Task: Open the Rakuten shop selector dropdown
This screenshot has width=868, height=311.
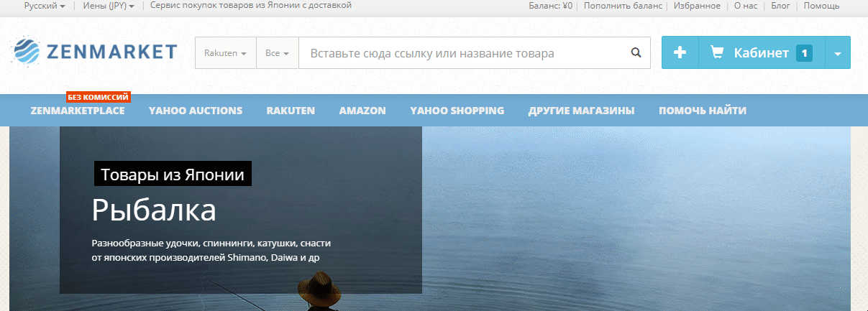Action: tap(226, 53)
